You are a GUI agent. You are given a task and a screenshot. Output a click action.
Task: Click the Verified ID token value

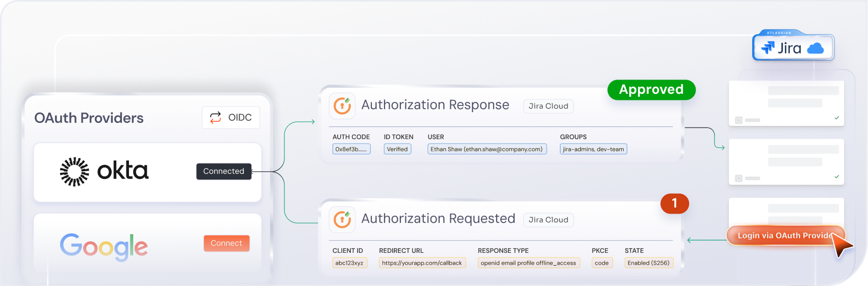(397, 149)
